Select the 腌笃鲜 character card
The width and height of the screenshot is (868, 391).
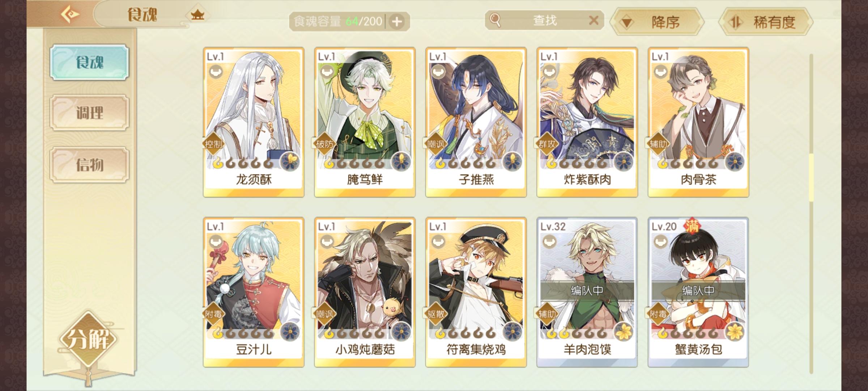[365, 122]
